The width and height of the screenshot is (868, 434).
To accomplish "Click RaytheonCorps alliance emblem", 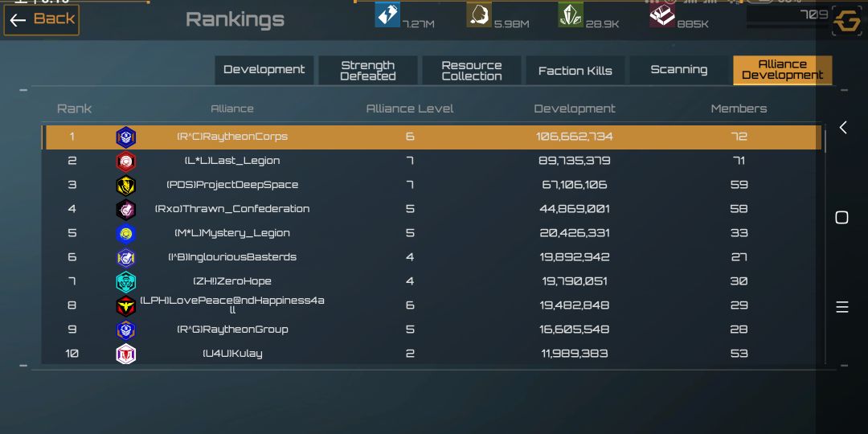I will coord(125,137).
